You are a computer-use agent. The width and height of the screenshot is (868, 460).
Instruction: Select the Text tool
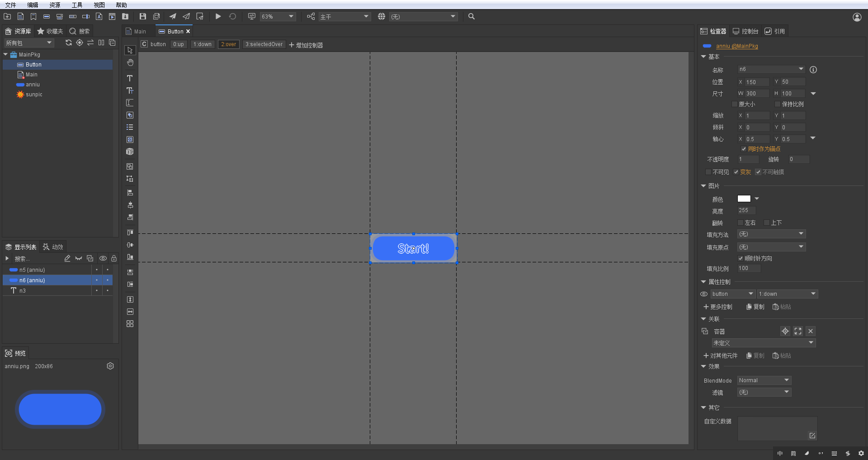[x=130, y=78]
